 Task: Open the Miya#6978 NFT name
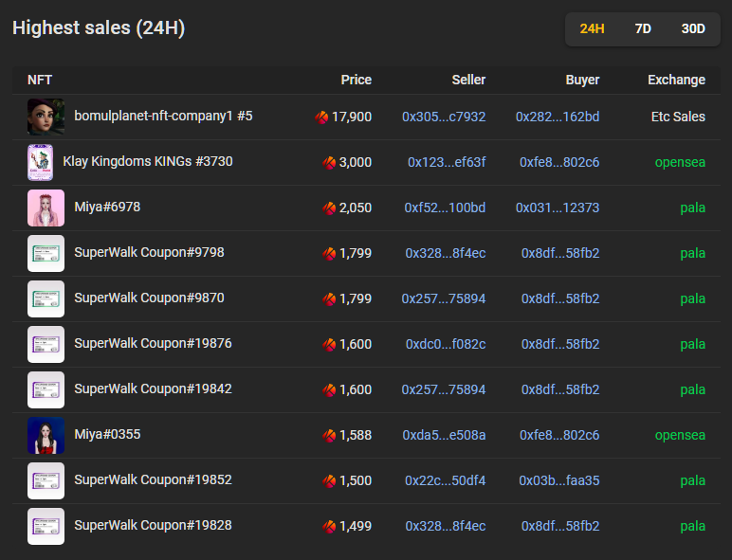107,207
